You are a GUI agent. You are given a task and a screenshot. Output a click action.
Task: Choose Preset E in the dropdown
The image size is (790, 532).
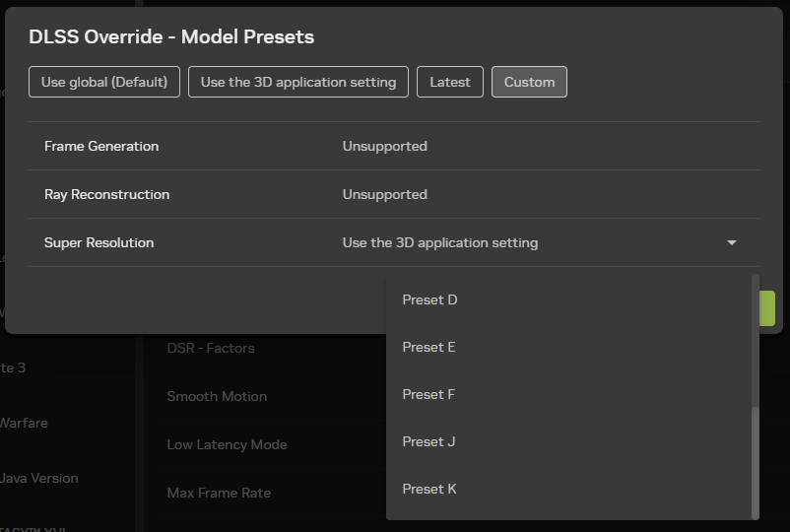coord(429,347)
